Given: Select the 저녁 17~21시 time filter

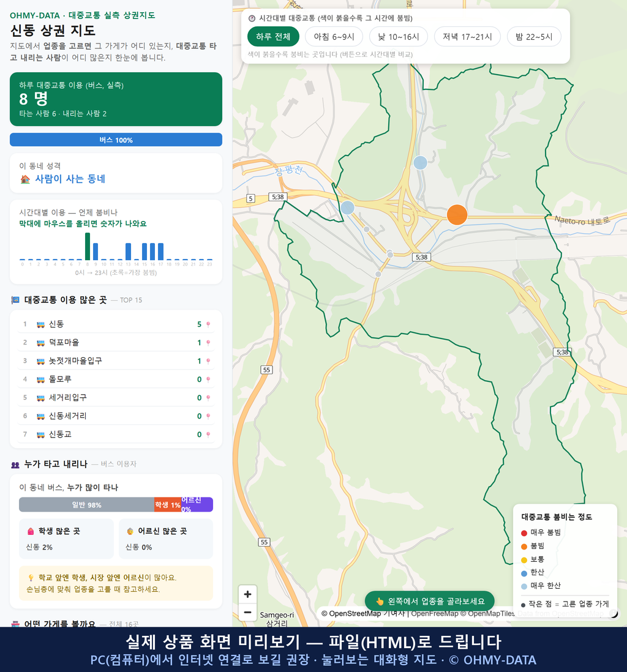Looking at the screenshot, I should click(x=467, y=37).
